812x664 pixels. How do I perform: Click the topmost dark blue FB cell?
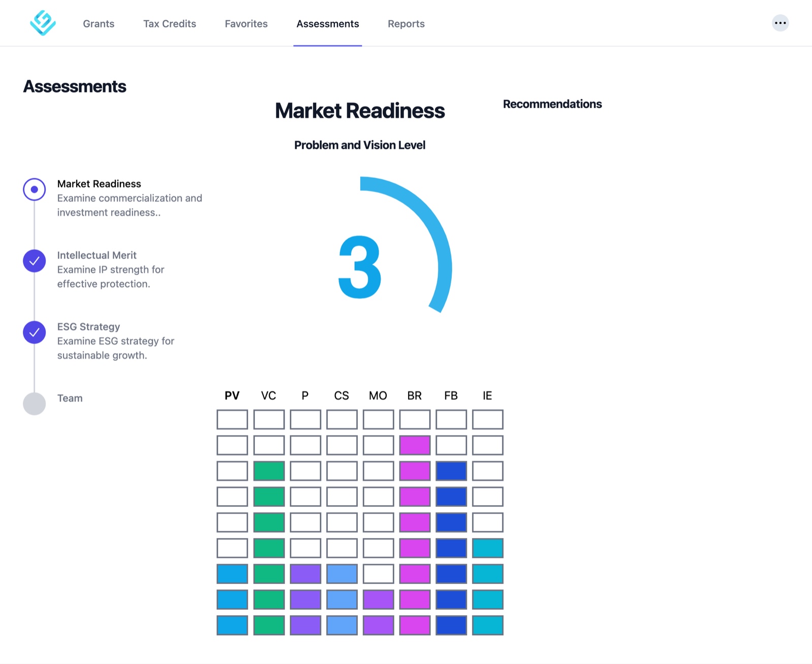tap(451, 471)
